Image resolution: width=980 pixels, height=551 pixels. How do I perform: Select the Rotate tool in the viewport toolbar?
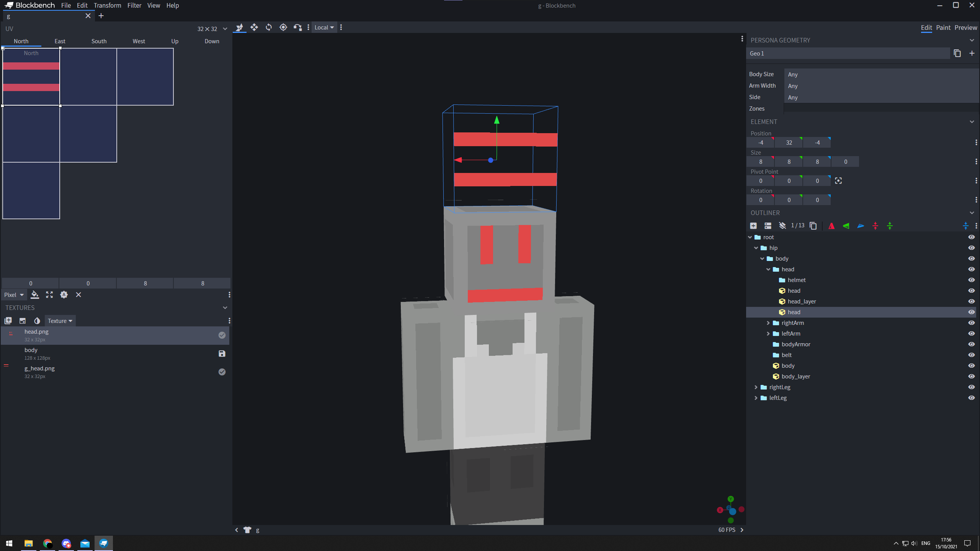269,27
